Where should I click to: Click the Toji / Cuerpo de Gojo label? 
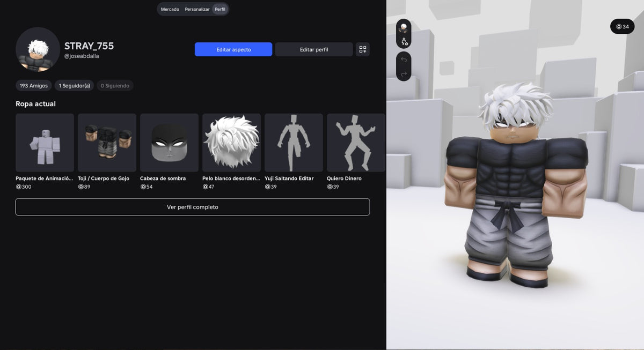(104, 178)
